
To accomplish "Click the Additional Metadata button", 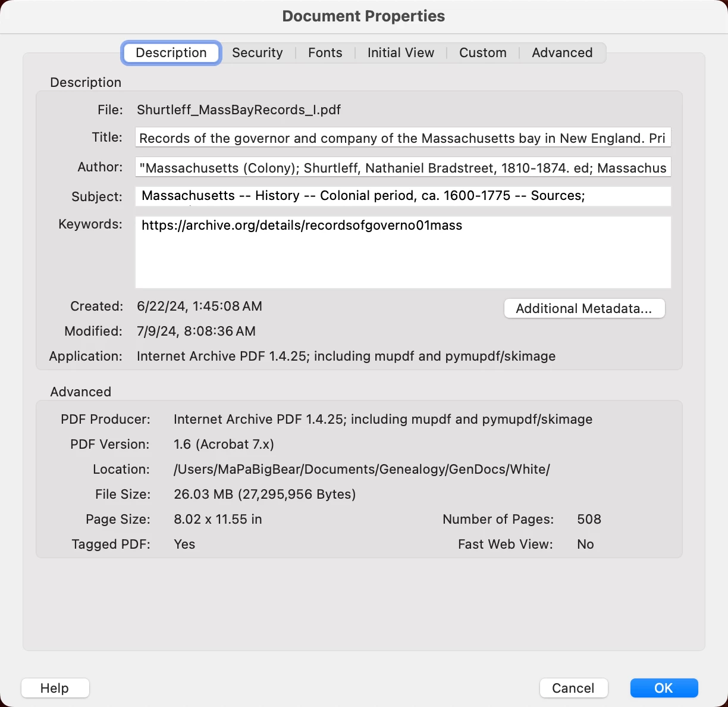I will 584,308.
